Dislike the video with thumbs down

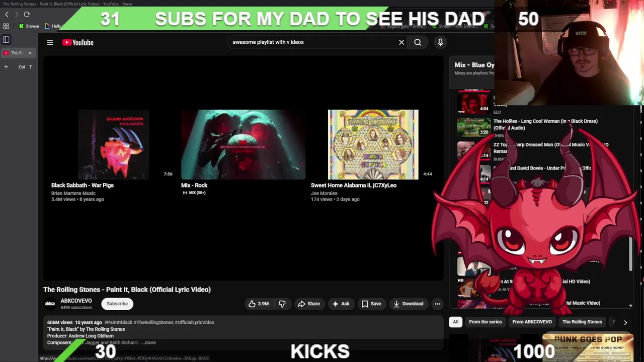coord(282,304)
